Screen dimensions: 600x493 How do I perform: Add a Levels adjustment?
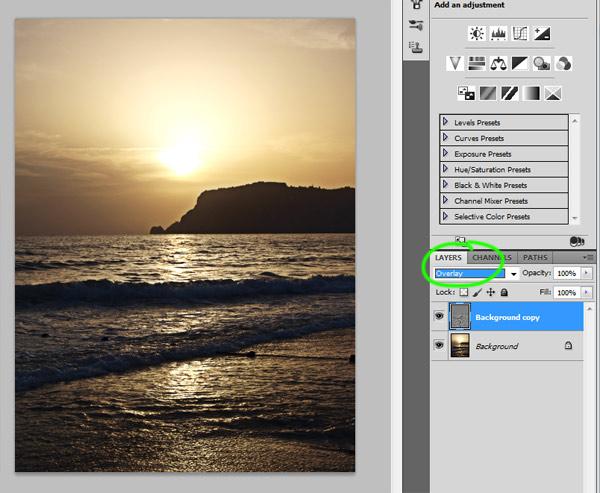point(497,33)
